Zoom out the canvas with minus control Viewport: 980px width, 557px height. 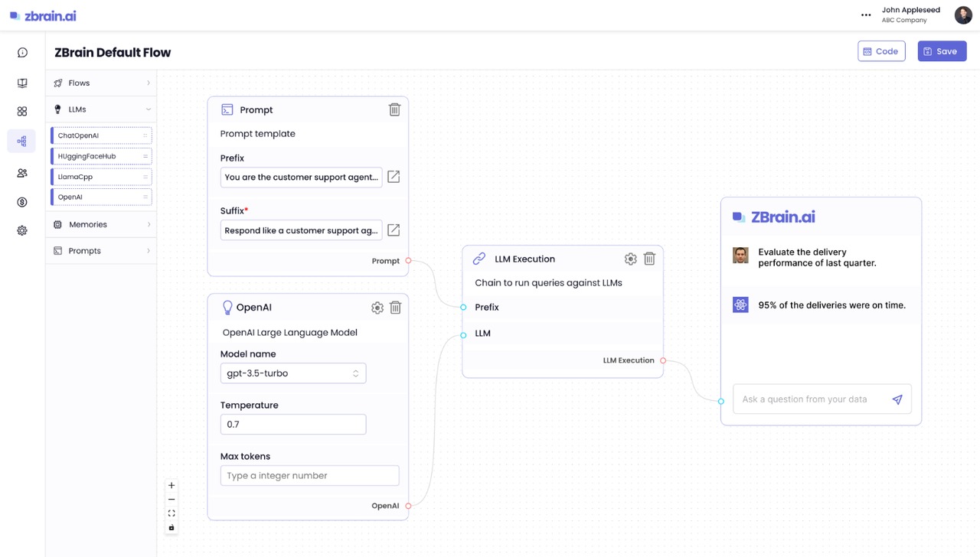tap(171, 499)
